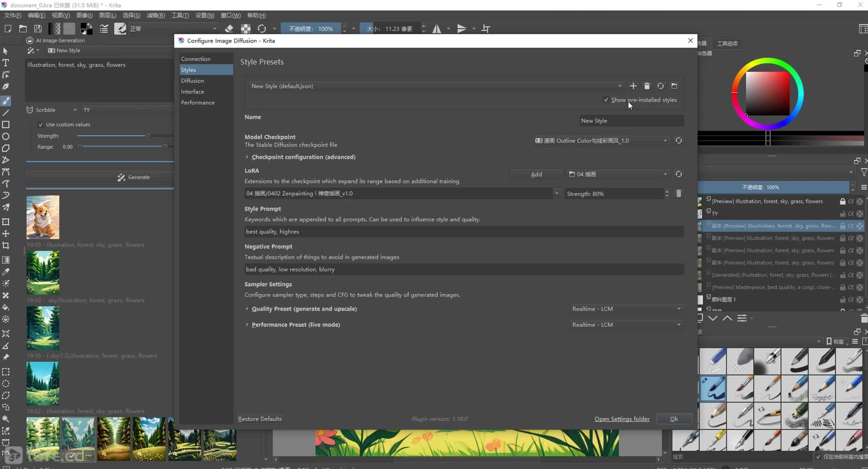Toggle preserve alpha checker icon

point(246,29)
